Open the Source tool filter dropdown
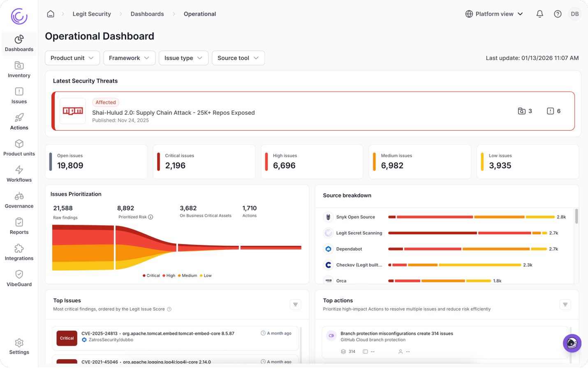Viewport: 588px width, 369px height. [x=238, y=58]
